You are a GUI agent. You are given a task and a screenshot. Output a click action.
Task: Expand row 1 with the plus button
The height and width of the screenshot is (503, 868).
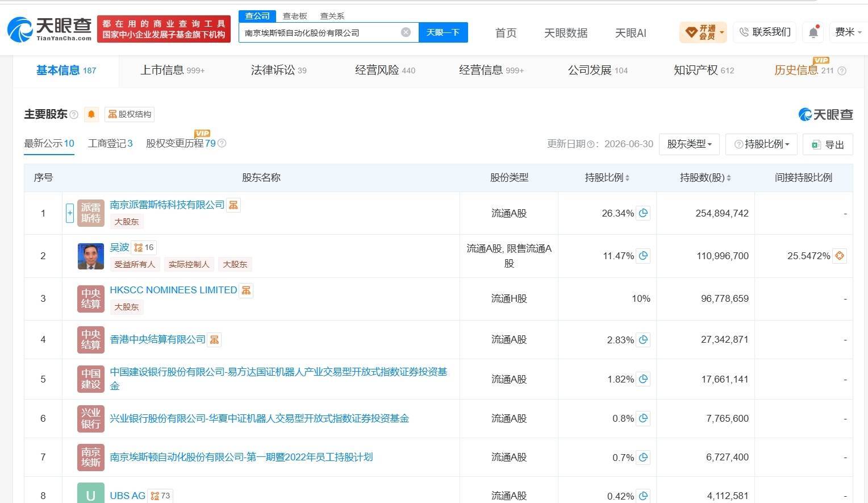tap(70, 213)
